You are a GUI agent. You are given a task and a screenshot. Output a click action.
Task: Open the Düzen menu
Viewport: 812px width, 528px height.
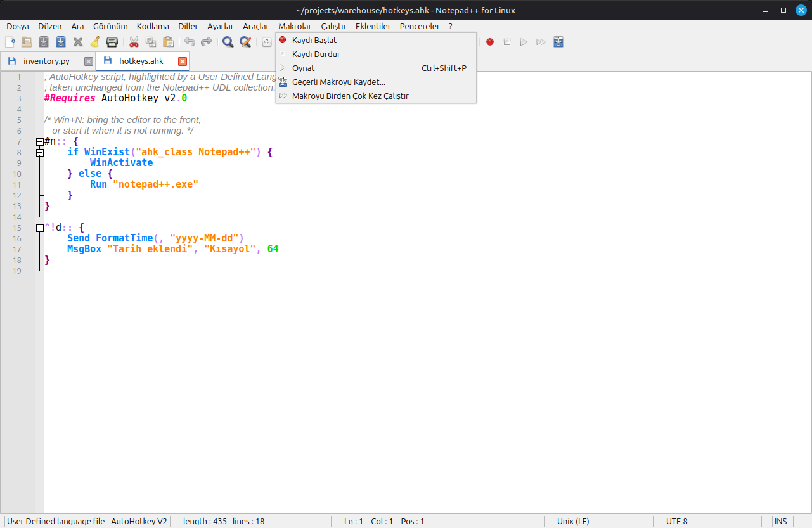coord(50,26)
